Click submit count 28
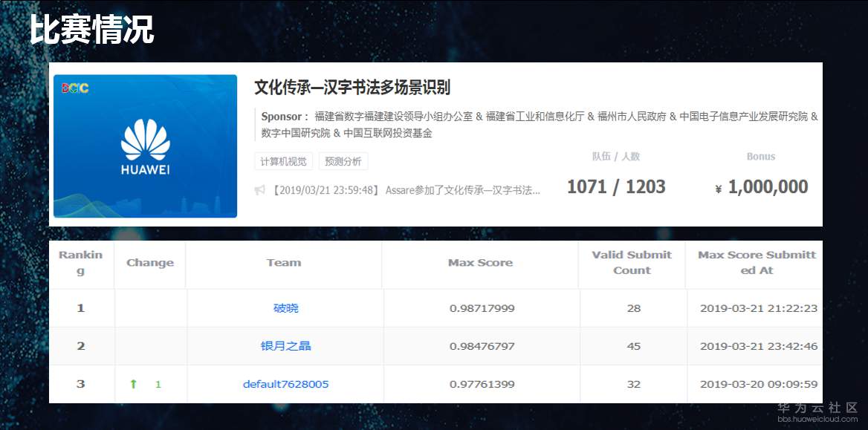Image resolution: width=868 pixels, height=430 pixels. coord(634,308)
